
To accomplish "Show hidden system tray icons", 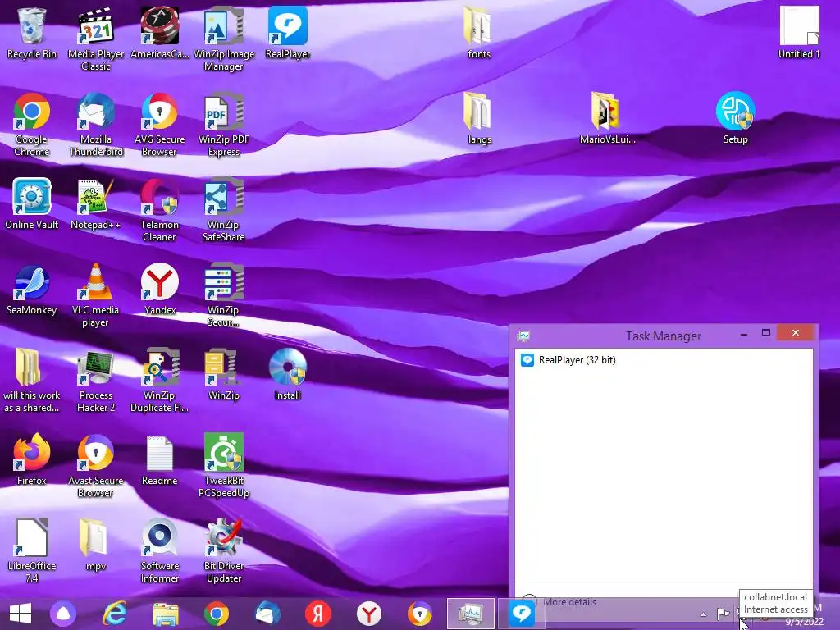I will pos(703,614).
